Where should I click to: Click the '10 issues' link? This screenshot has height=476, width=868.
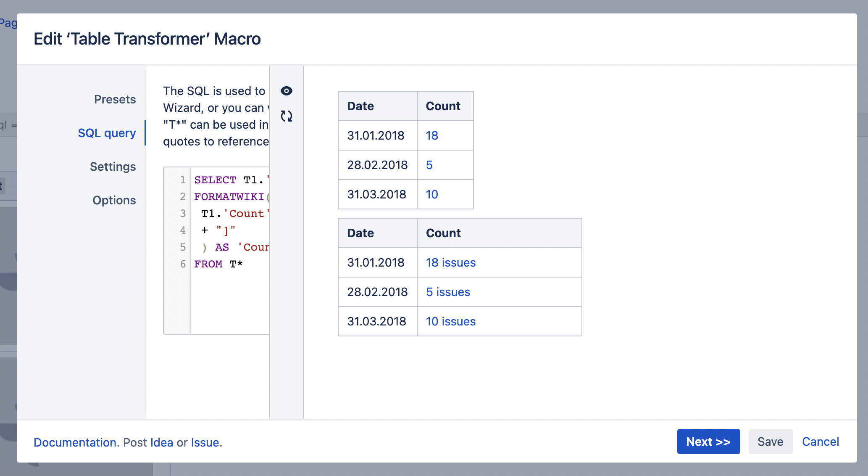click(450, 321)
